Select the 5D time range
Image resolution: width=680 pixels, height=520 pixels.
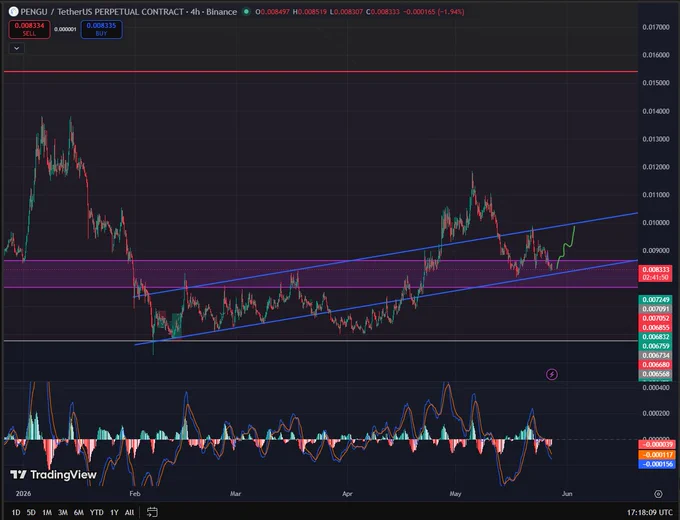click(31, 512)
